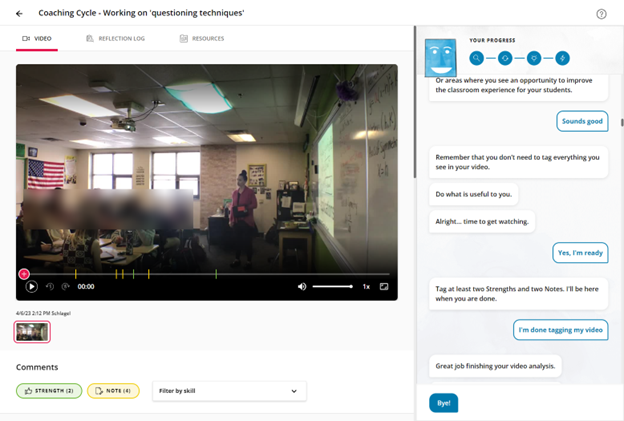
Task: Skip forward using the forward-skip icon
Action: pyautogui.click(x=66, y=287)
